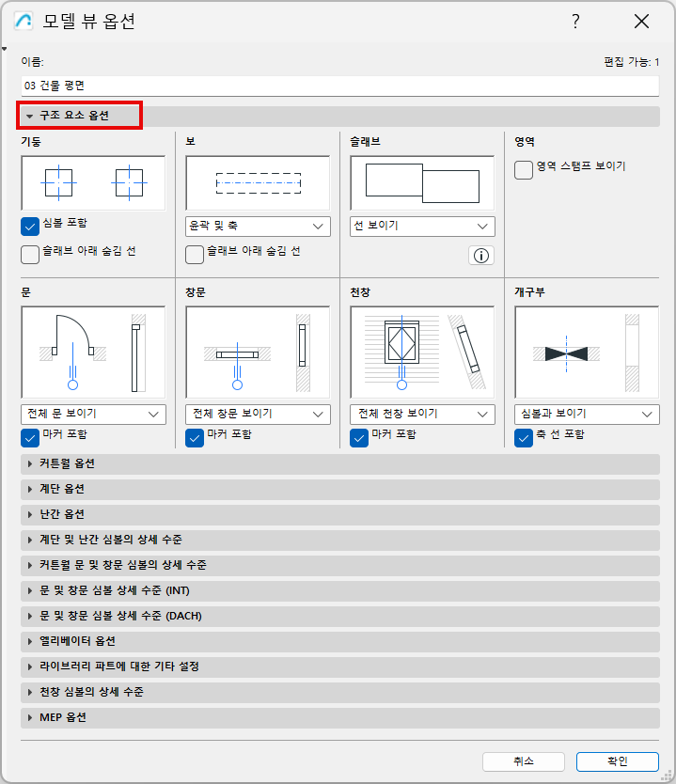Open the 윤곽 및 축 beam dropdown
The height and width of the screenshot is (784, 676).
click(x=258, y=226)
